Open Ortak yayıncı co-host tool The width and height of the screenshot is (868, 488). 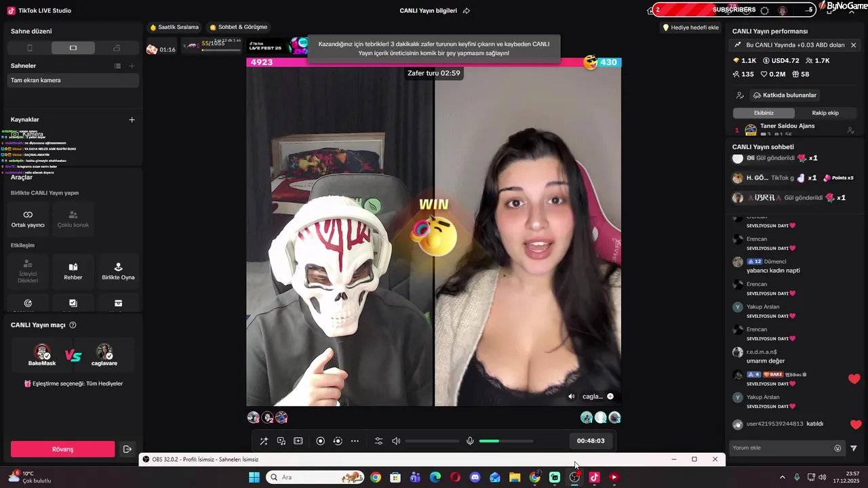pyautogui.click(x=28, y=219)
